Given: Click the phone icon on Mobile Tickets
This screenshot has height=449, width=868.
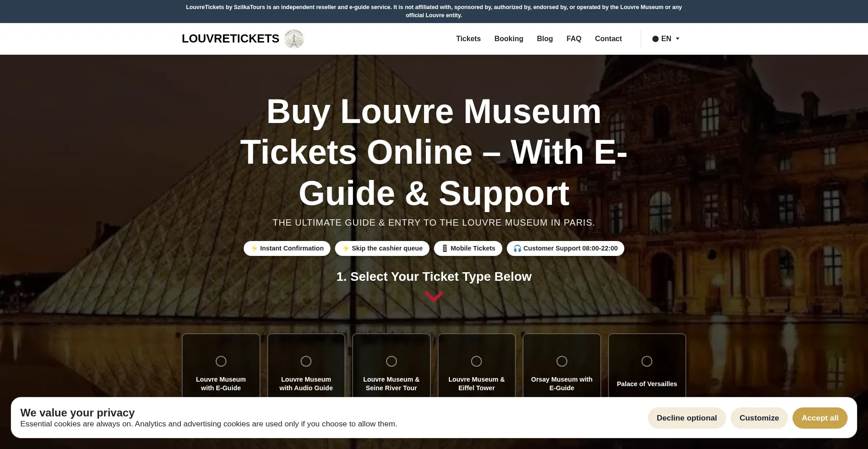Looking at the screenshot, I should (x=445, y=248).
